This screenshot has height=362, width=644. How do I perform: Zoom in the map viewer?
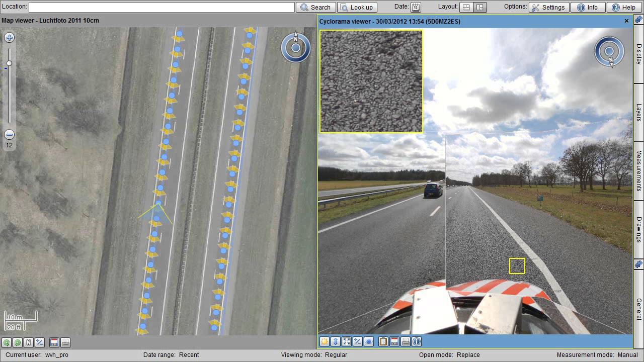click(x=9, y=38)
